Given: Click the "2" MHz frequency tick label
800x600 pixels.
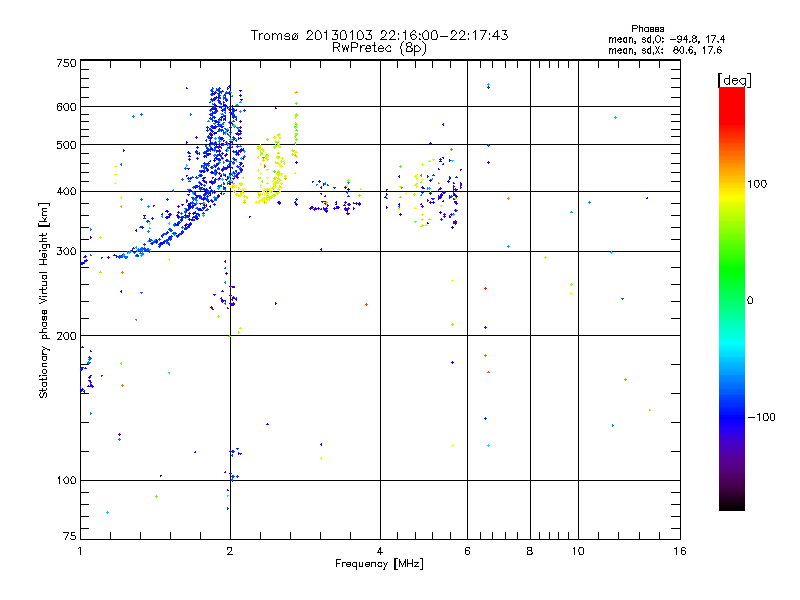Looking at the screenshot, I should click(x=230, y=551).
